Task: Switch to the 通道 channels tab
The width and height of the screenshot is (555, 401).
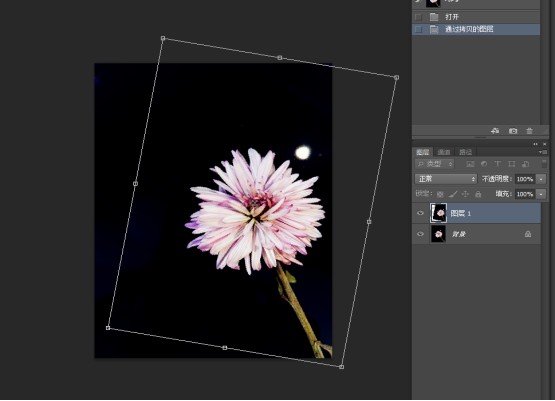Action: point(444,152)
